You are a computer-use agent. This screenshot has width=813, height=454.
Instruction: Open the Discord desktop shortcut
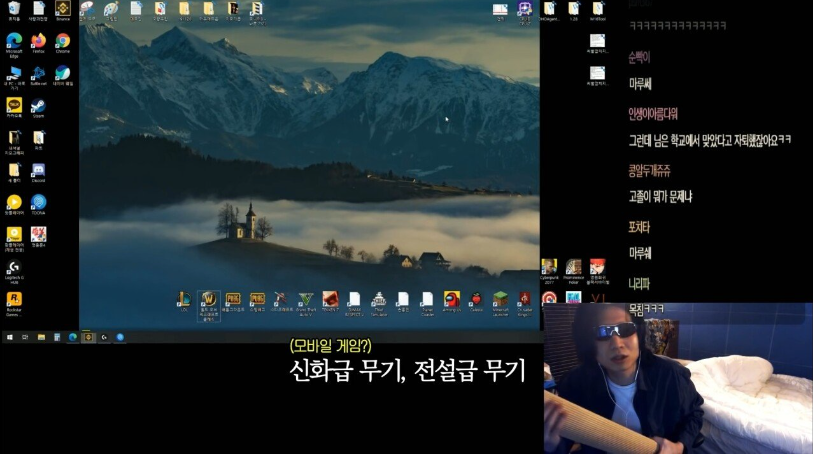click(38, 173)
